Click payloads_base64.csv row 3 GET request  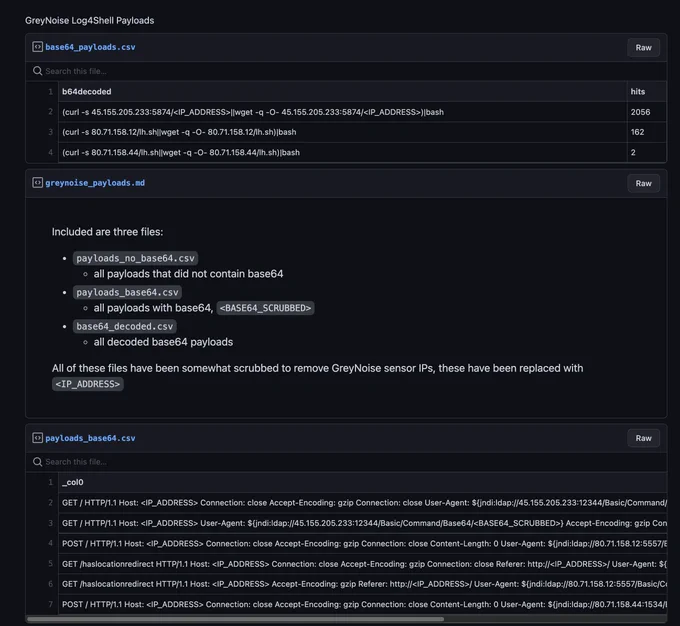tap(363, 523)
